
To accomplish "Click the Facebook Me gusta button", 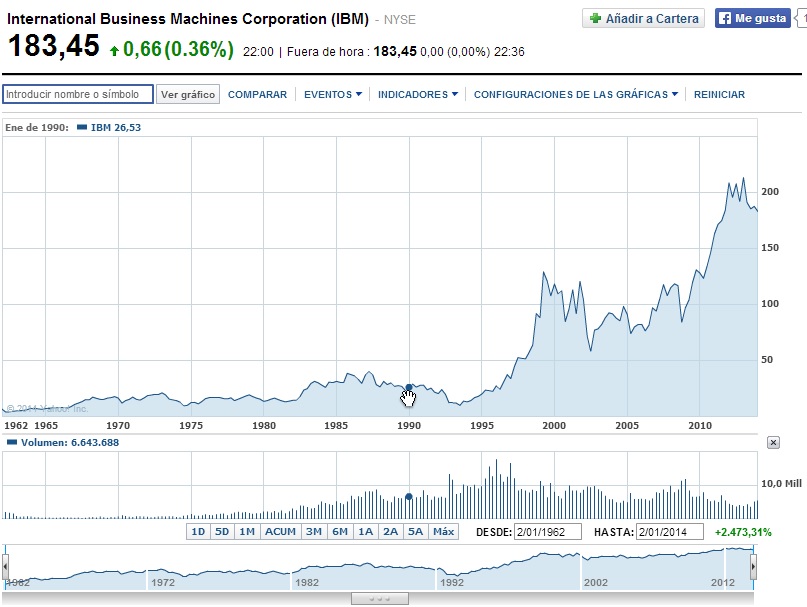I will tap(752, 19).
